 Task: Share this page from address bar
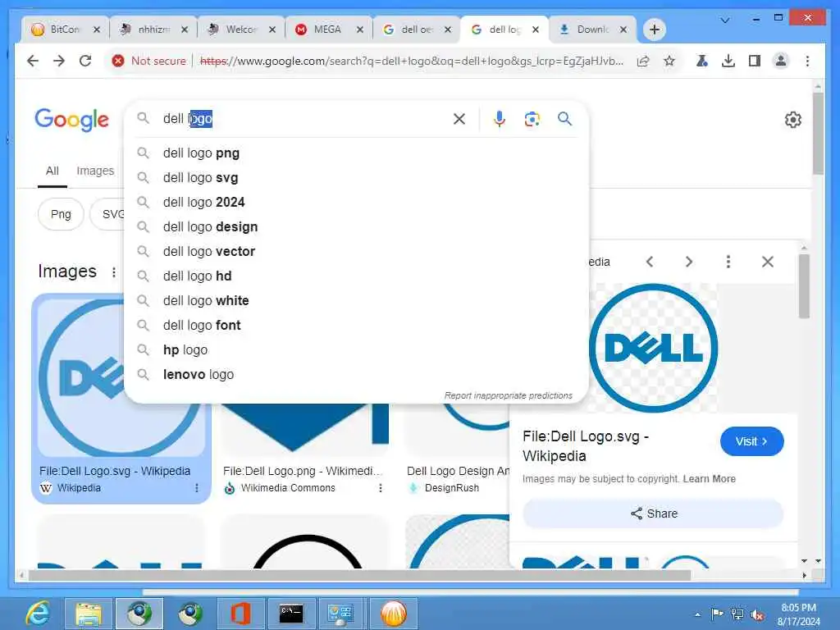click(x=643, y=61)
